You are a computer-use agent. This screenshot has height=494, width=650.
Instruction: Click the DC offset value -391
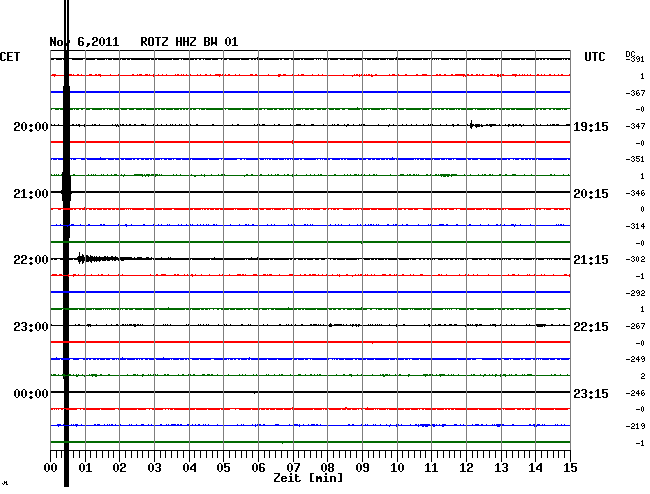(635, 59)
